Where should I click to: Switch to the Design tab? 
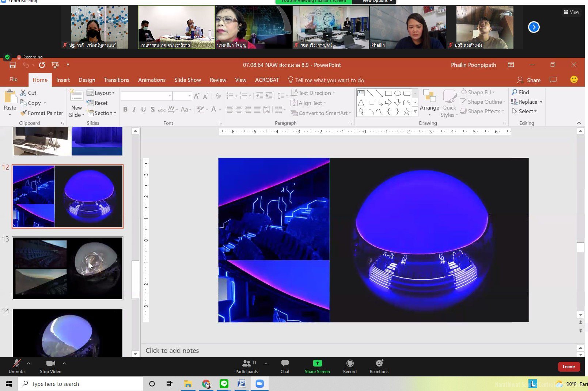click(x=87, y=80)
